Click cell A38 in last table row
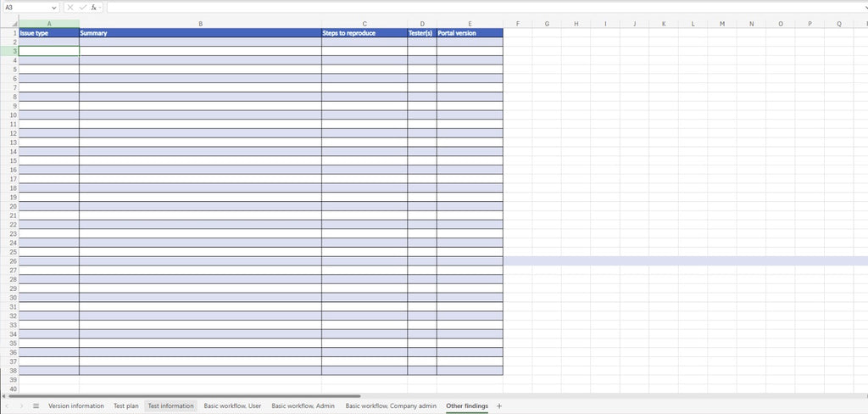 (49, 370)
